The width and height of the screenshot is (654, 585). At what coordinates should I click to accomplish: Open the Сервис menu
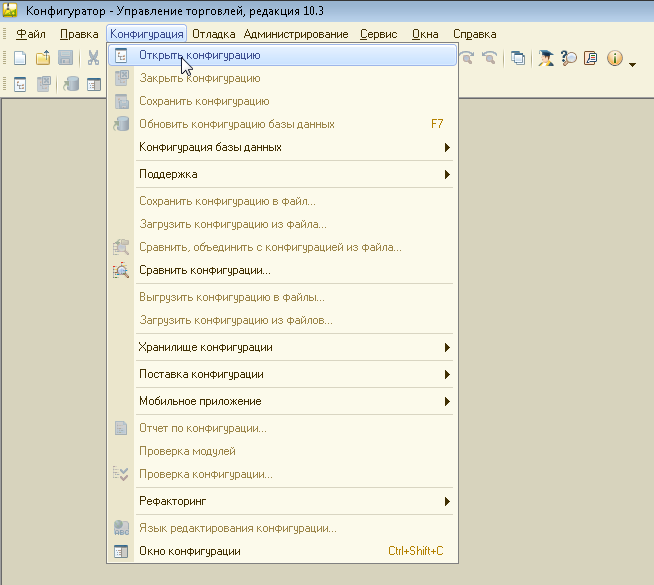pyautogui.click(x=378, y=34)
